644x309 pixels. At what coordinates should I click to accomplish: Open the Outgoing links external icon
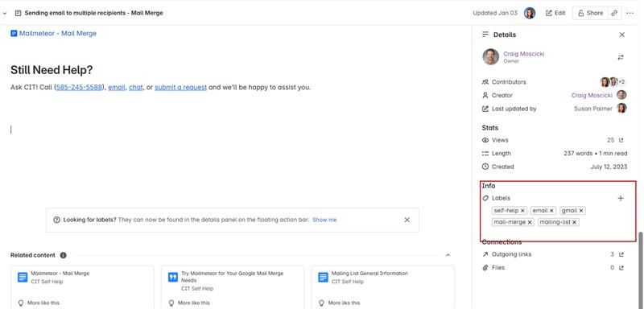click(621, 254)
